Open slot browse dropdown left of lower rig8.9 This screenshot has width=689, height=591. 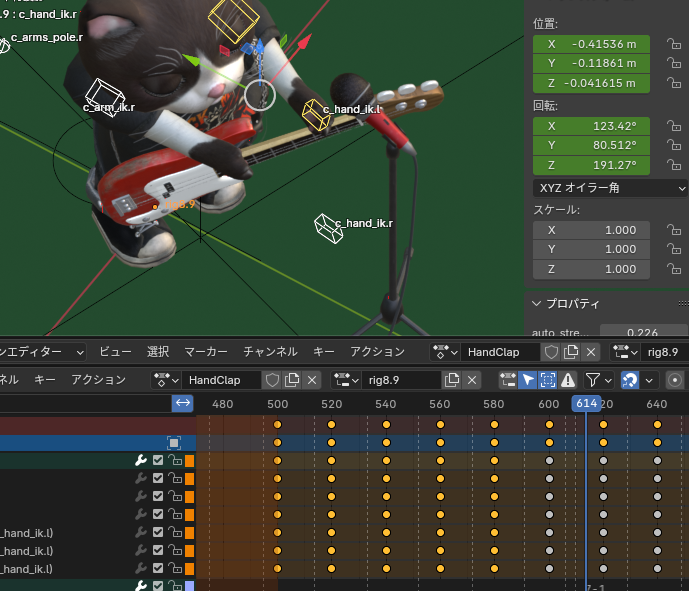tap(346, 380)
